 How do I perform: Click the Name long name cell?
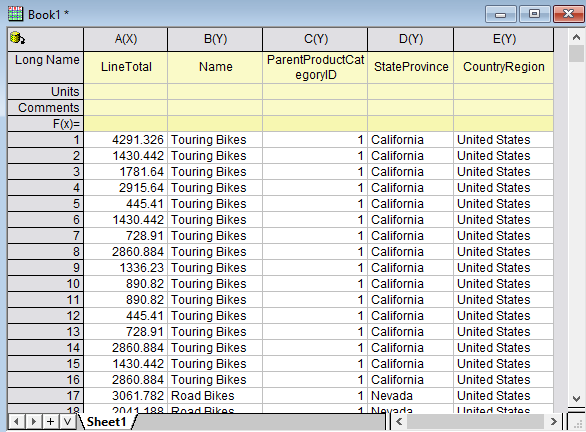[215, 67]
